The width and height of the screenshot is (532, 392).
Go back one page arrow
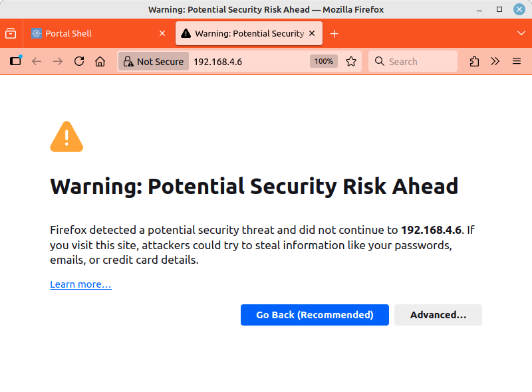pyautogui.click(x=37, y=61)
